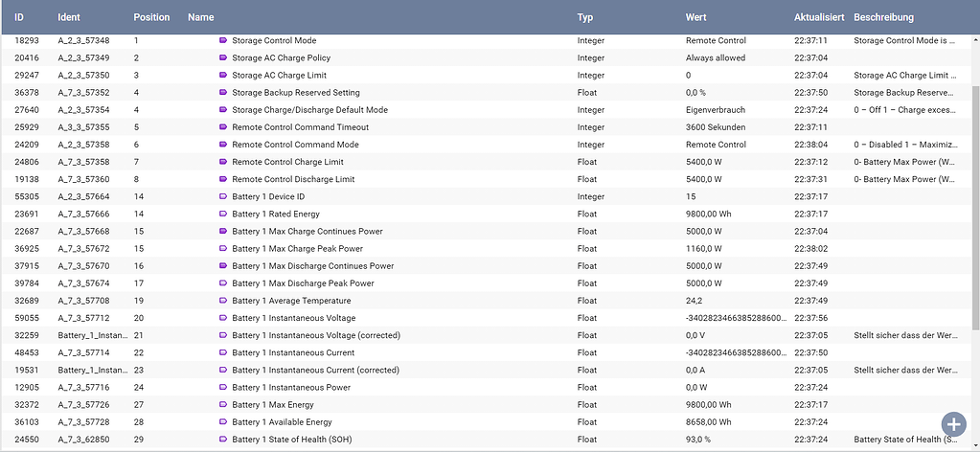Click variable icon beside Storage Backup Reserved Setting
The height and width of the screenshot is (452, 980).
(x=223, y=93)
